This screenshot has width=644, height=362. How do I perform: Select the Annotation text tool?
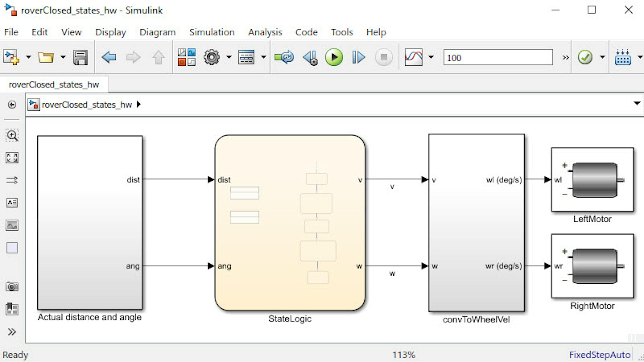tap(12, 203)
